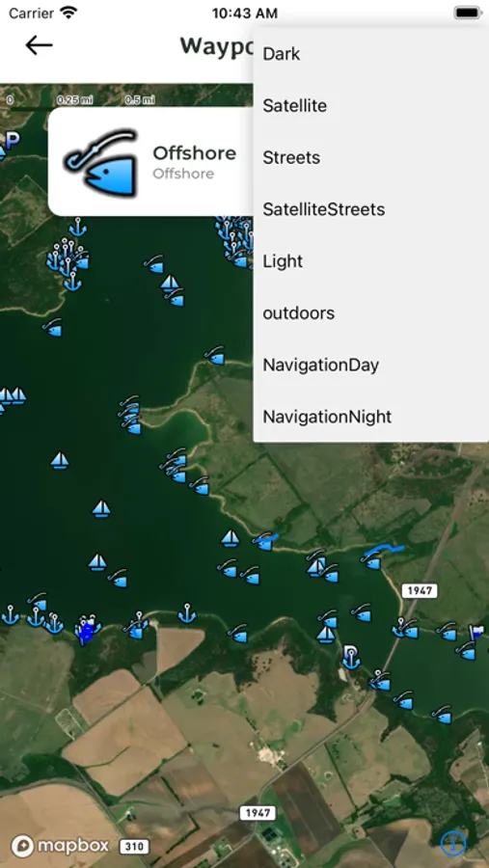Screen dimensions: 489x868
Task: Tap the P anchor marker near road 1947
Action: pyautogui.click(x=351, y=657)
